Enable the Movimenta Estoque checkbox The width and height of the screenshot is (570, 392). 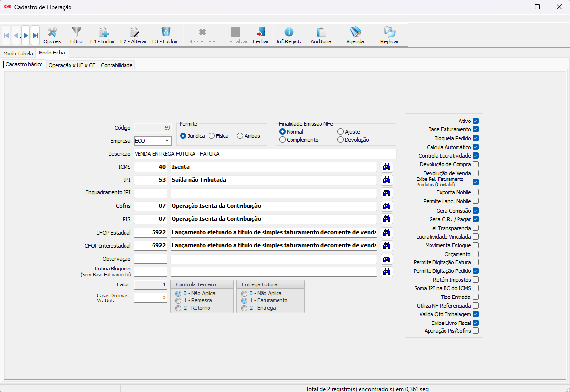coord(475,245)
